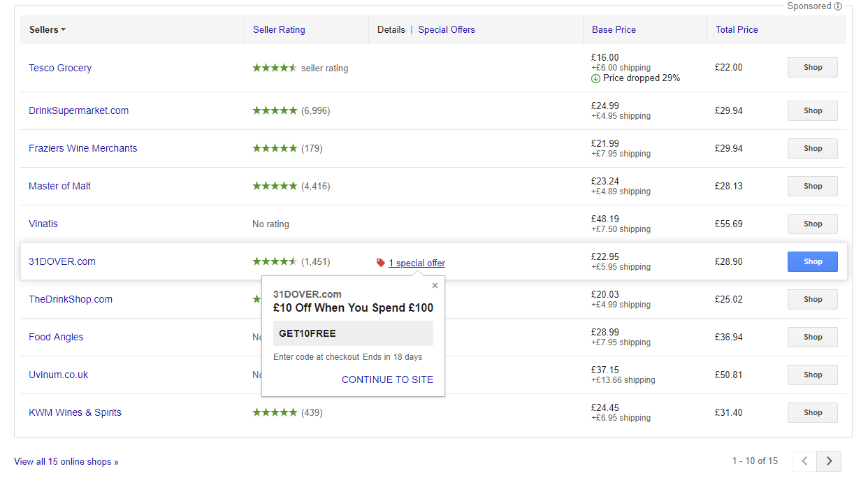The image size is (868, 478).
Task: Open TheDrinkShop.com seller link
Action: (71, 299)
